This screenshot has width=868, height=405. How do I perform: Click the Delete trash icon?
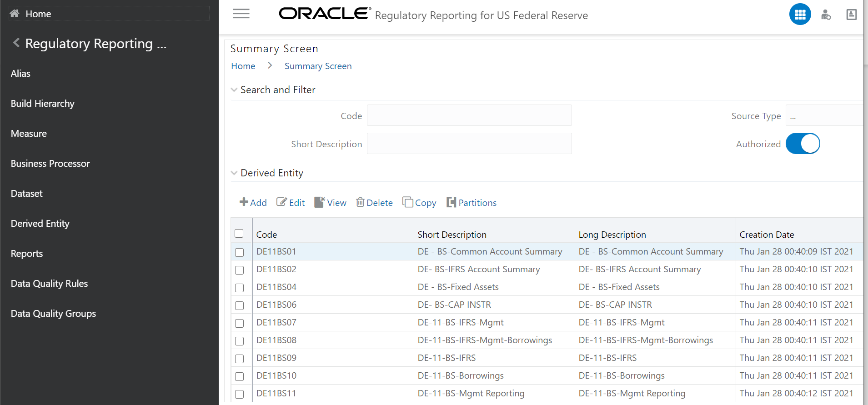coord(360,202)
